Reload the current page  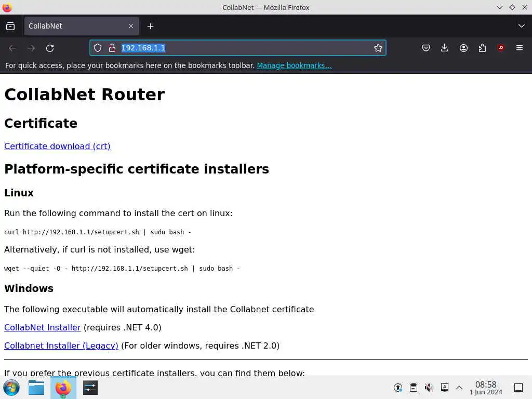pos(50,48)
